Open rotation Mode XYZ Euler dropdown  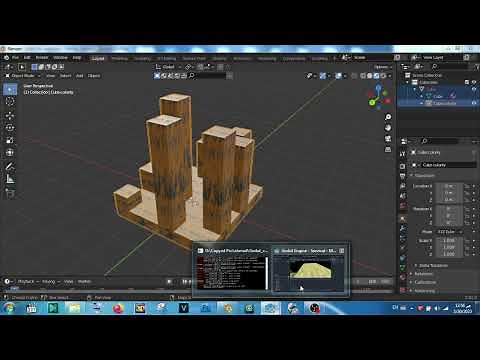point(448,231)
